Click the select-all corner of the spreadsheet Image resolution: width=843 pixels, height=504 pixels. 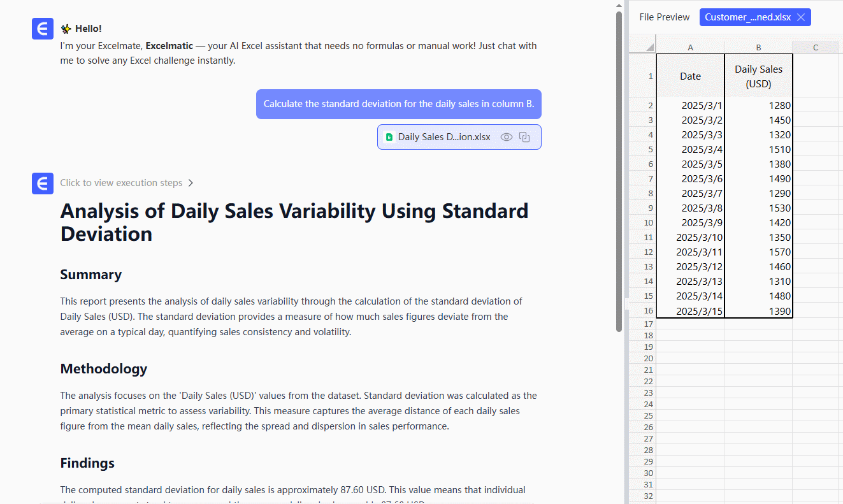642,47
